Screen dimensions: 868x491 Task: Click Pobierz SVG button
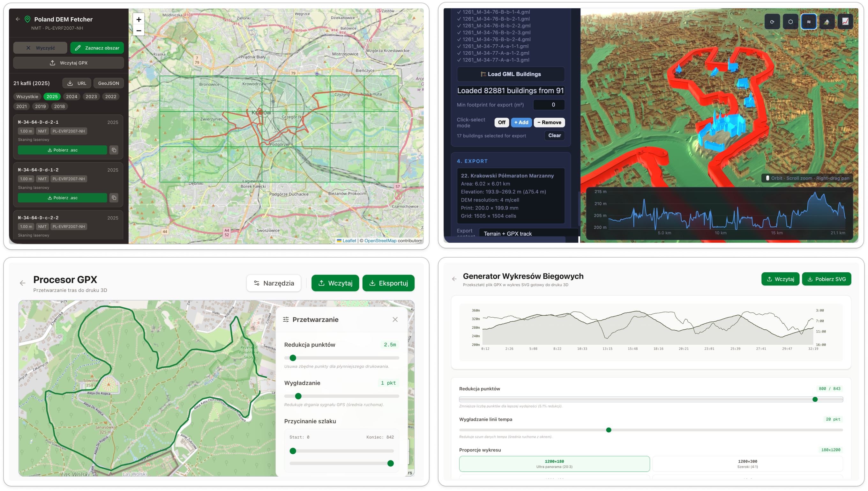click(x=826, y=279)
